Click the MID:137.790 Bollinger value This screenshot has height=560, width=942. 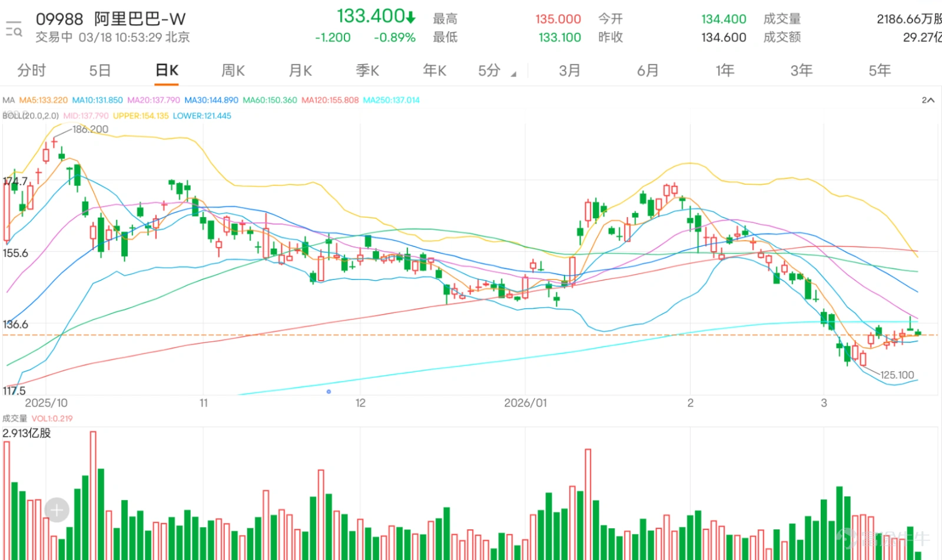coord(86,116)
